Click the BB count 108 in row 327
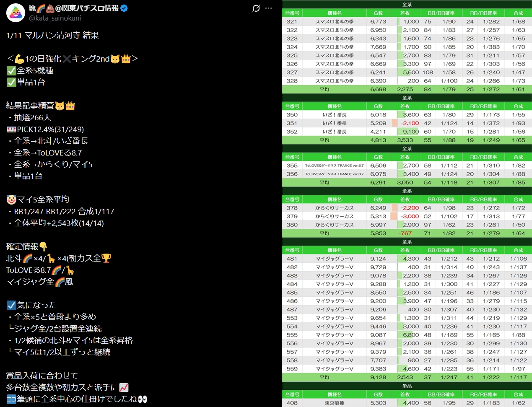Image resolution: width=532 pixels, height=407 pixels. [428, 72]
